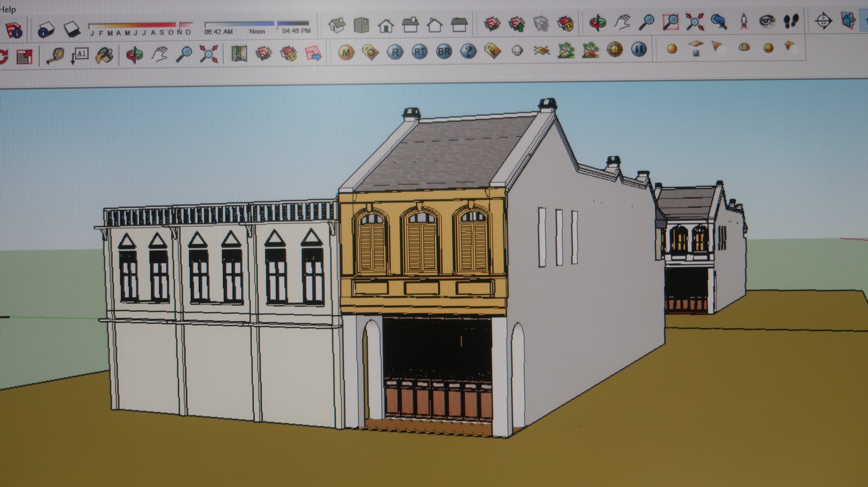Click the blue RT render button
868x487 pixels.
click(420, 52)
